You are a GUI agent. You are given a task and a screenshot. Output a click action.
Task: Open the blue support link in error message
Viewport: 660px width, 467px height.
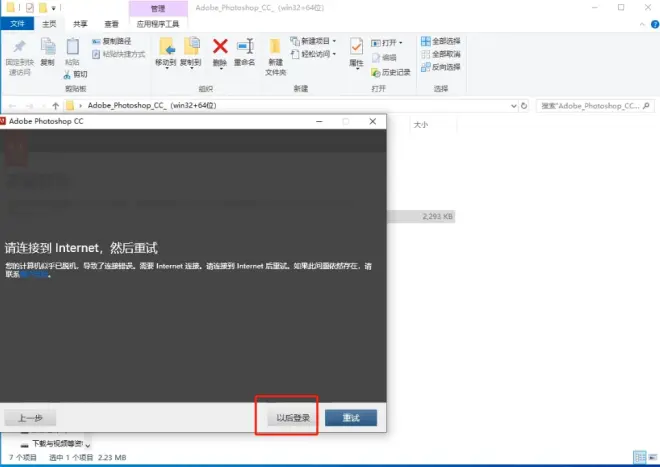coord(34,275)
